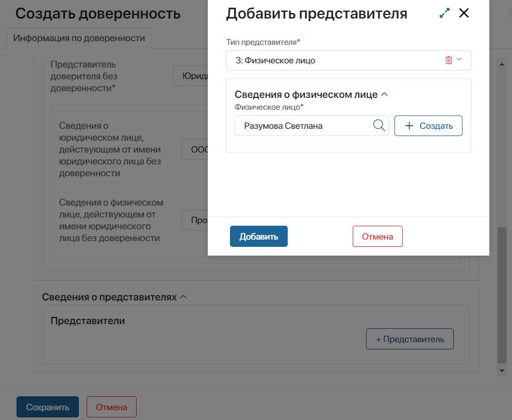Save the power of attorney with Сохранить
The width and height of the screenshot is (512, 420).
click(47, 407)
